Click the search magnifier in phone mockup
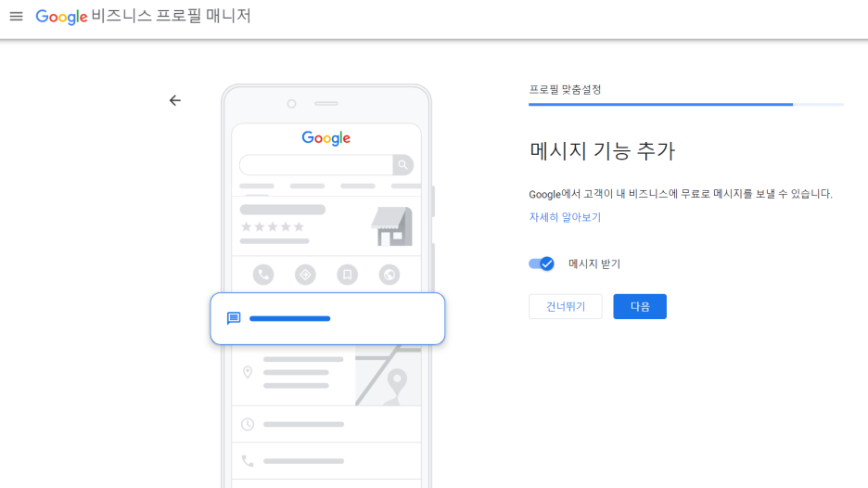This screenshot has width=868, height=488. tap(403, 164)
